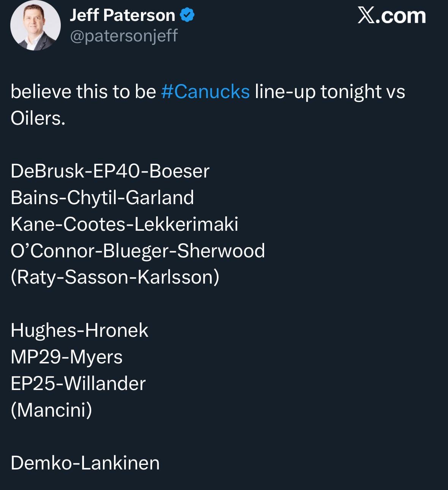Click the Demko-Lankinen goalie line
The image size is (448, 490).
coord(85,463)
